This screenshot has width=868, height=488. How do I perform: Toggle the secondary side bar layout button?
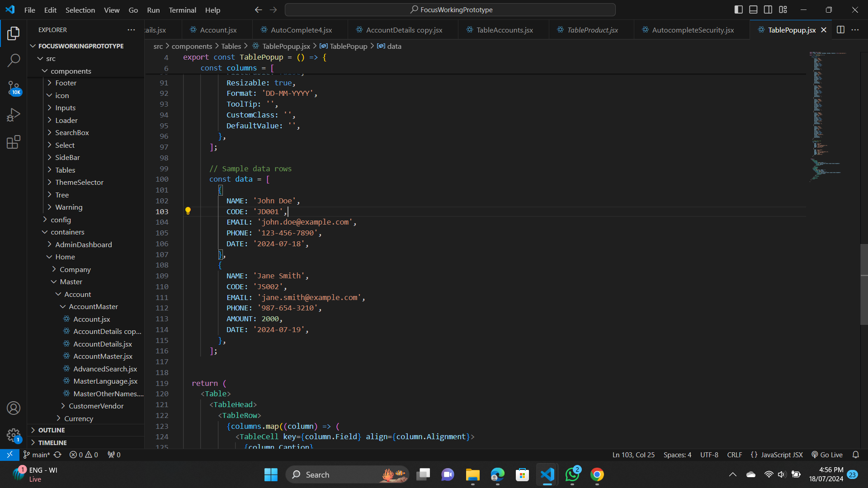(768, 9)
